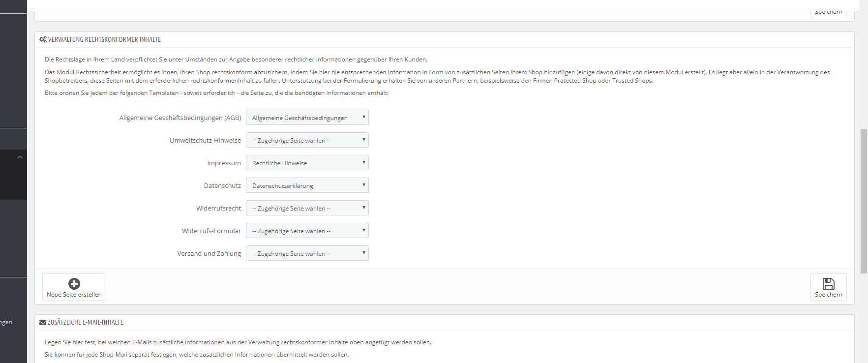Collapse the sidebar menu using the up chevron
The image size is (868, 363).
pyautogui.click(x=20, y=157)
